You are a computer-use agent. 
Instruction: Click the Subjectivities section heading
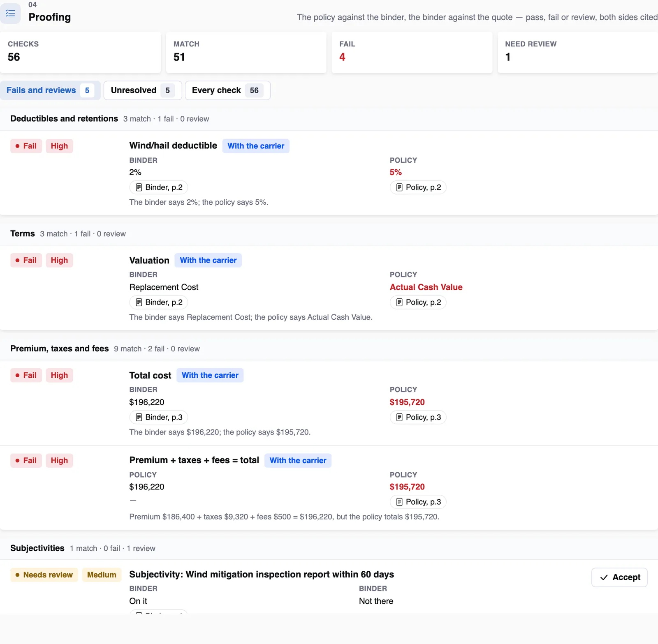37,548
